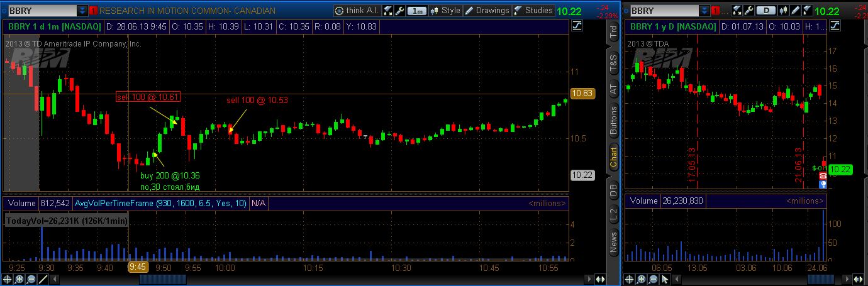868x286 pixels.
Task: Click 9:45 time marker on left axis
Action: (138, 267)
